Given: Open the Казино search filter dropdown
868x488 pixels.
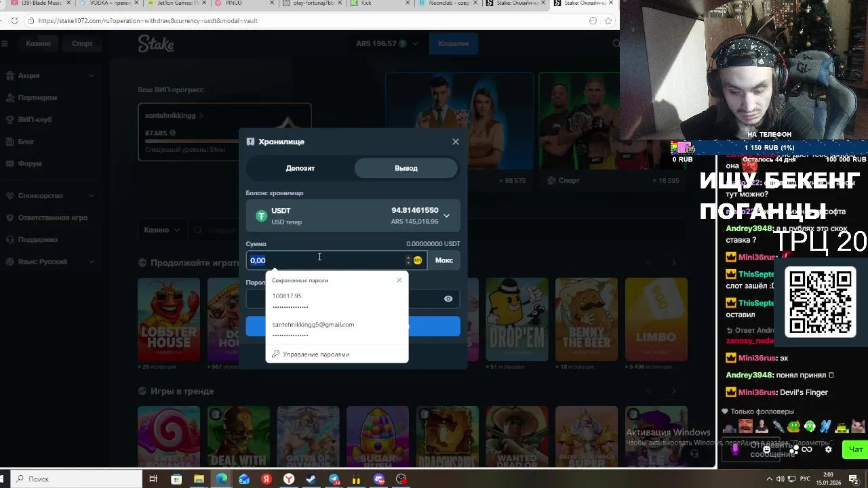Looking at the screenshot, I should (161, 230).
